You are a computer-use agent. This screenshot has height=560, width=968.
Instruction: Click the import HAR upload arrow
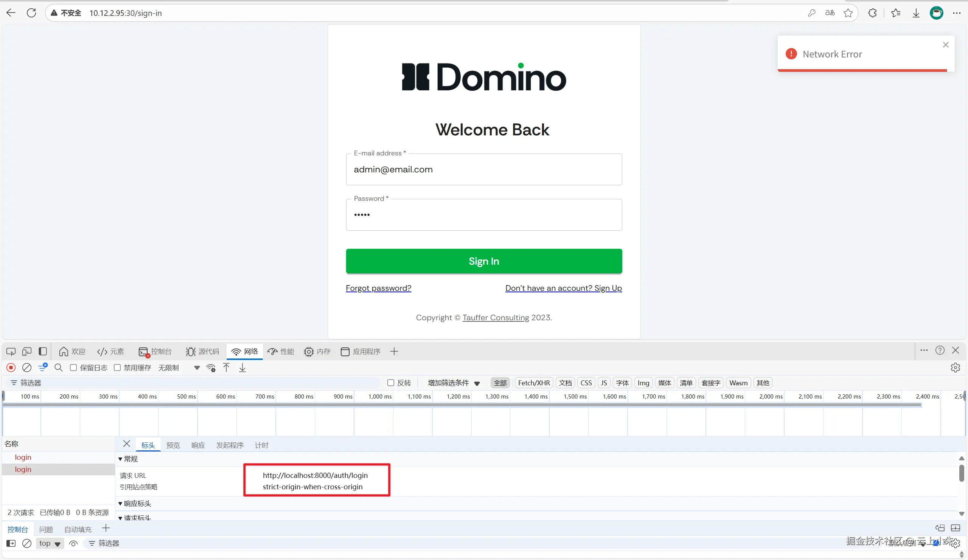(x=226, y=368)
